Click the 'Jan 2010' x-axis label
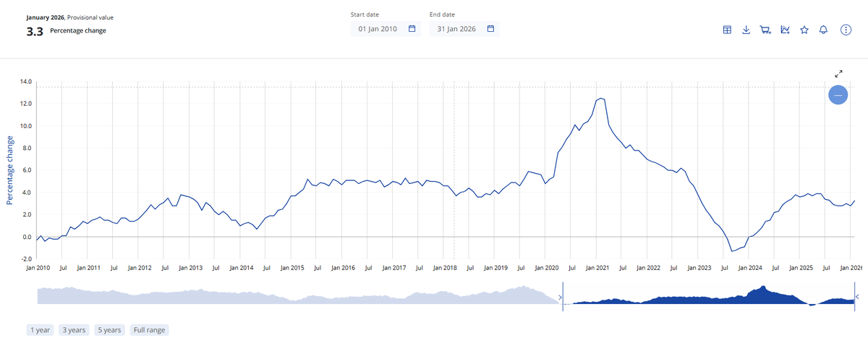 tap(38, 268)
